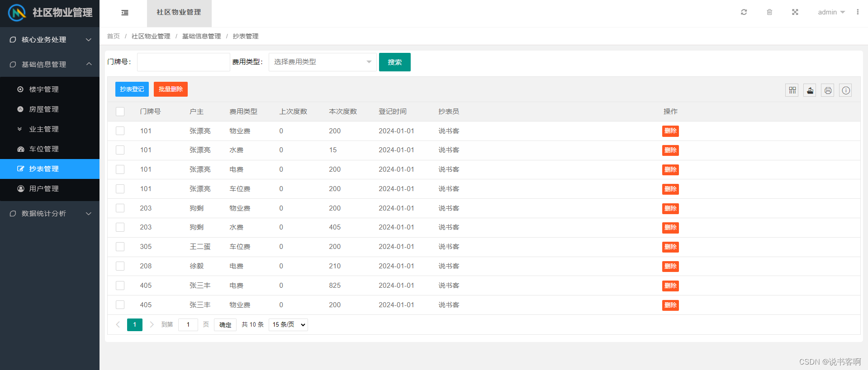Check the row for 405 物业费
Viewport: 868px width, 370px height.
pos(120,305)
